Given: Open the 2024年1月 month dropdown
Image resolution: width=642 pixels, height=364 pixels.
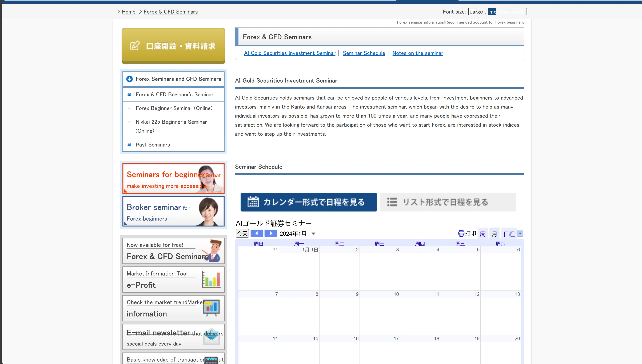Looking at the screenshot, I should 313,234.
